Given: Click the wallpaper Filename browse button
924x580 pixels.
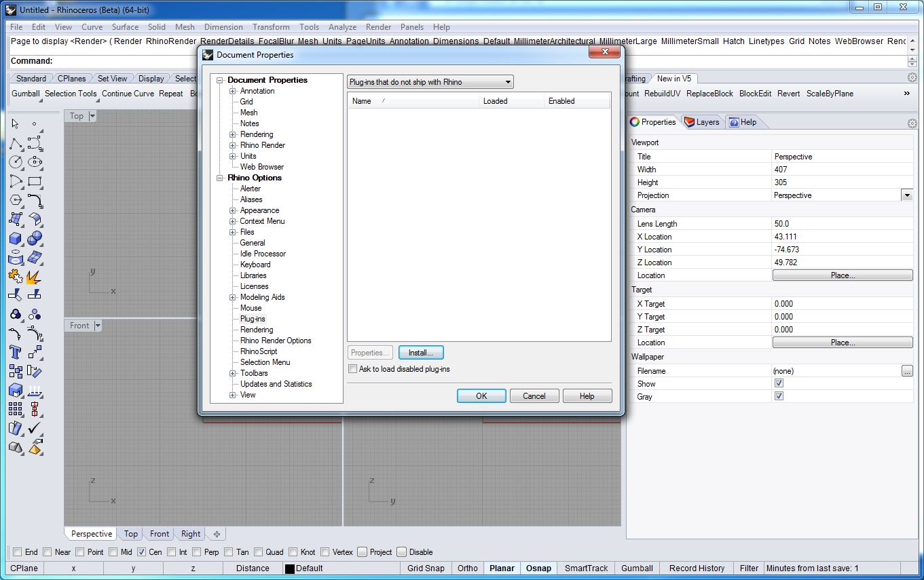Looking at the screenshot, I should pos(907,371).
